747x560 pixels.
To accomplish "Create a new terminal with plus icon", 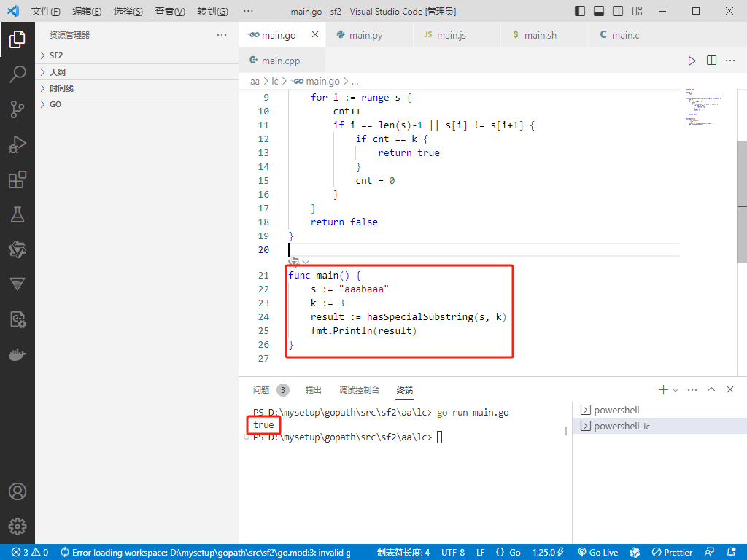I will pos(662,390).
